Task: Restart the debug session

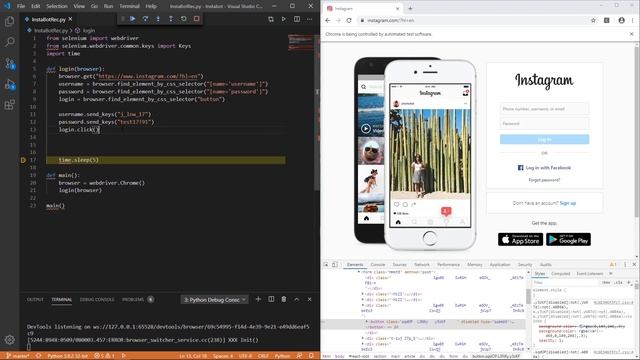Action: pos(184,19)
